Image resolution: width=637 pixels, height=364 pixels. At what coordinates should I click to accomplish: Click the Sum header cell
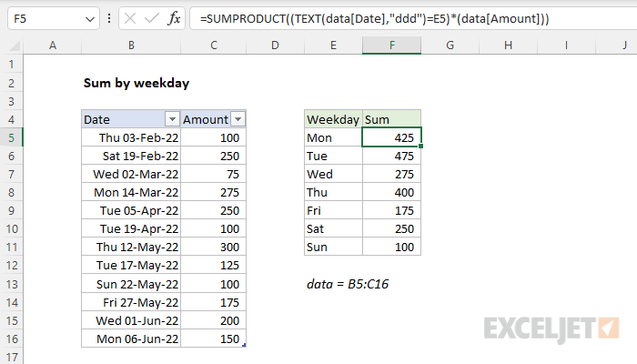[x=391, y=119]
